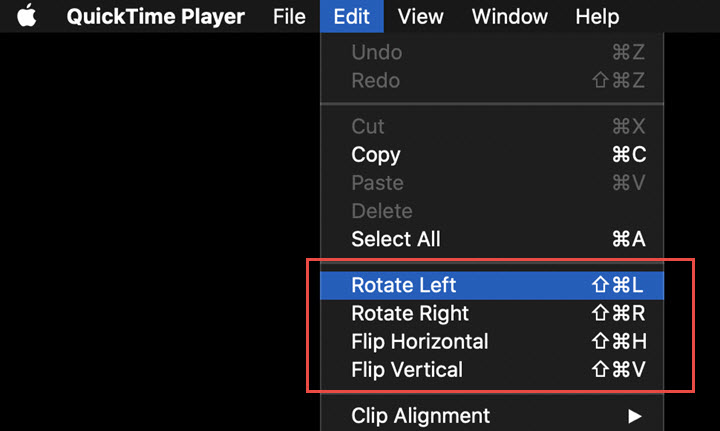Open the Apple logo menu

pyautogui.click(x=26, y=17)
